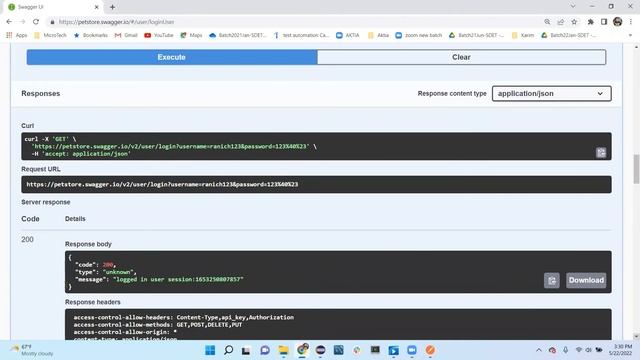This screenshot has height=360, width=640.
Task: Open File Explorer from the taskbar
Action: click(283, 350)
